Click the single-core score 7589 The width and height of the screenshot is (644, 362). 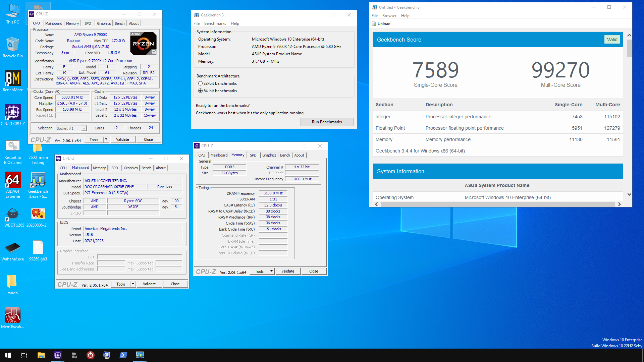click(x=435, y=70)
